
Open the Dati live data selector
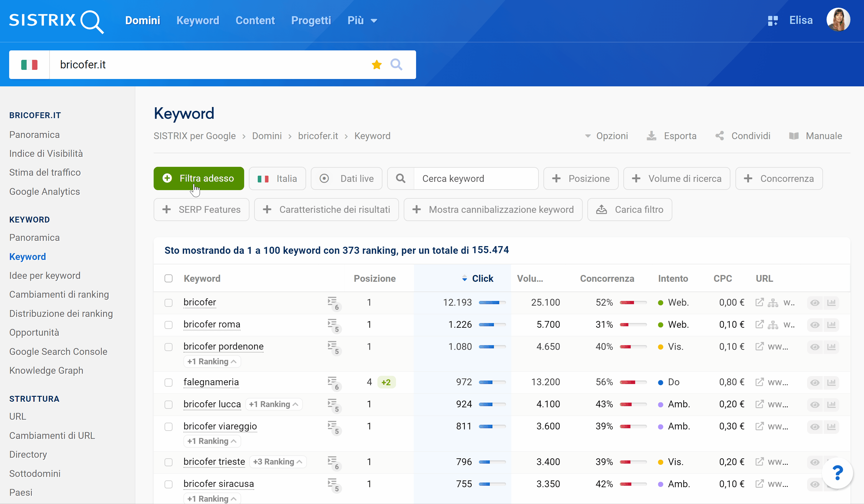tap(346, 179)
